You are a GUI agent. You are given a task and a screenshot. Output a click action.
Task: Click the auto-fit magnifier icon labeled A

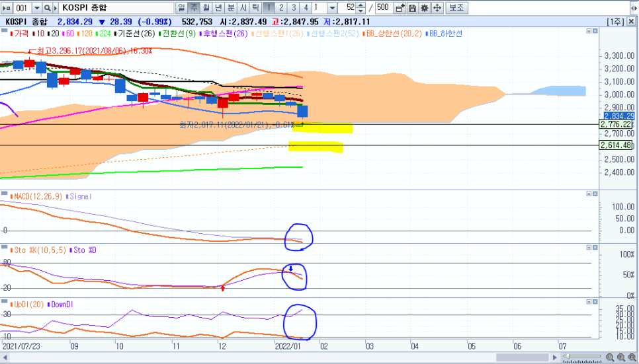(632, 357)
